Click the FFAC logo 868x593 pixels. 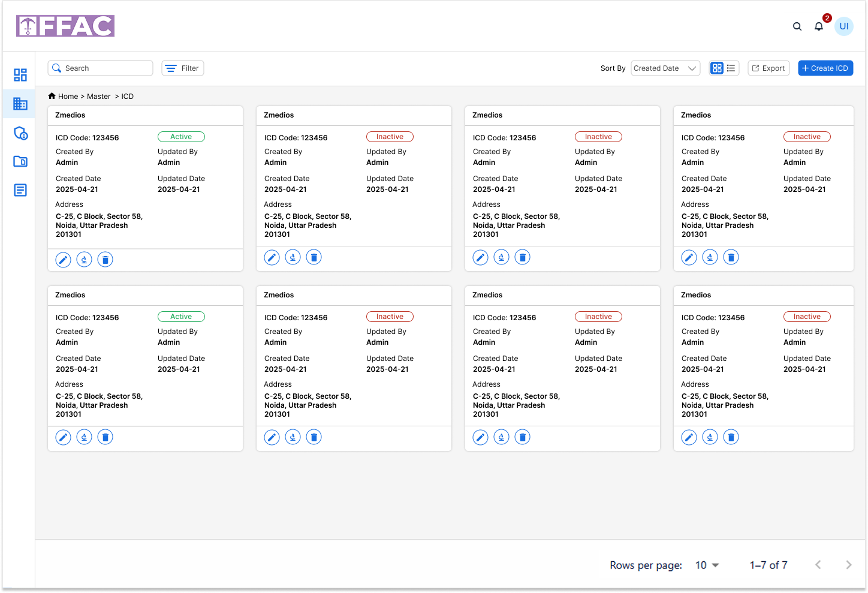[65, 26]
